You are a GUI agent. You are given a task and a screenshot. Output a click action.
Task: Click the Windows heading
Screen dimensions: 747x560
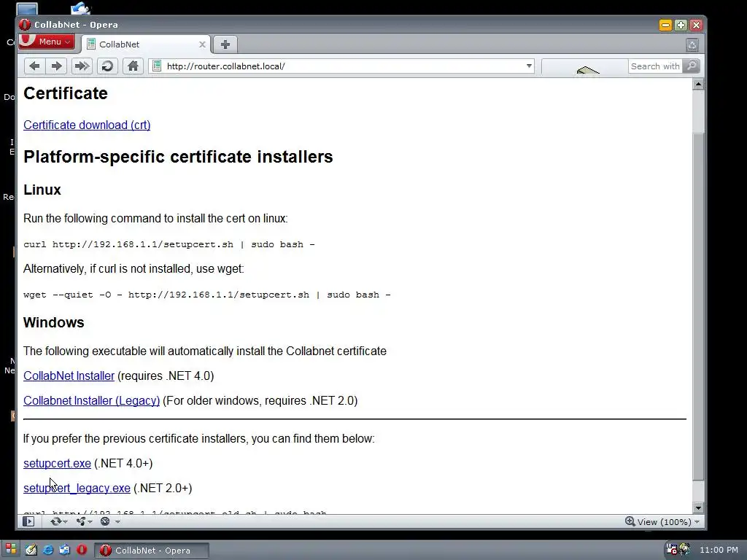(54, 322)
